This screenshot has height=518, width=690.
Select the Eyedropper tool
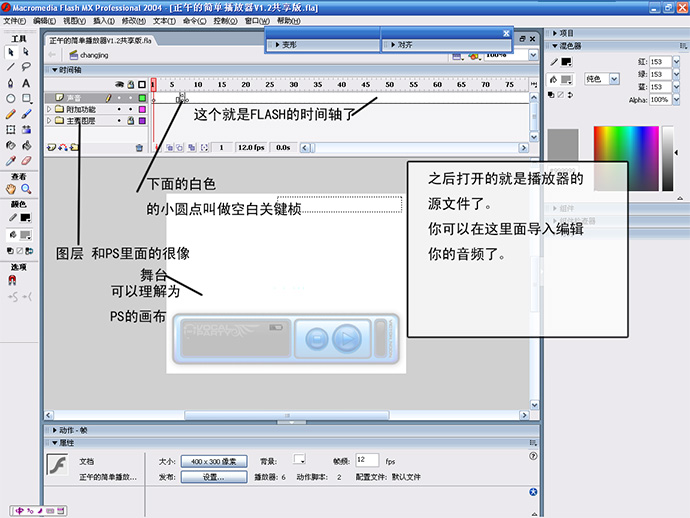click(11, 161)
